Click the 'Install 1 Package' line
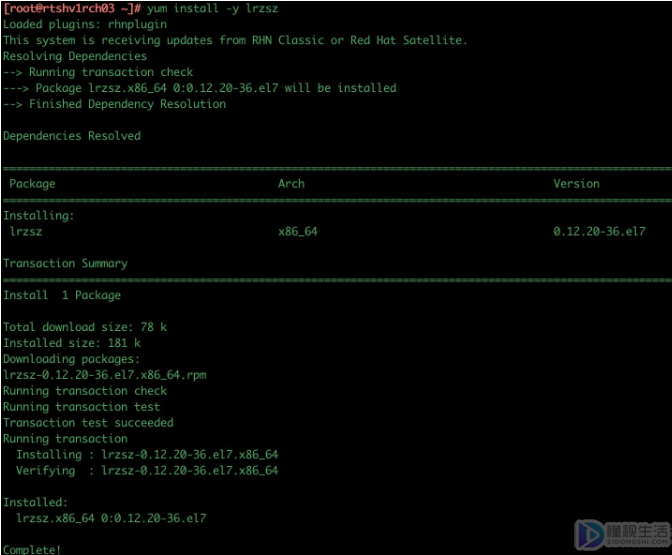This screenshot has width=672, height=555. click(x=62, y=296)
